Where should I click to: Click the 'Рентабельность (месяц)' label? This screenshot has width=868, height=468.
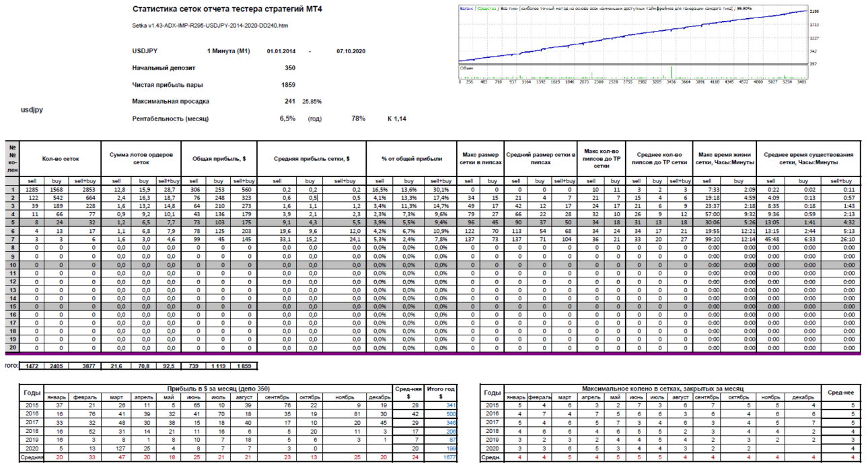(171, 119)
